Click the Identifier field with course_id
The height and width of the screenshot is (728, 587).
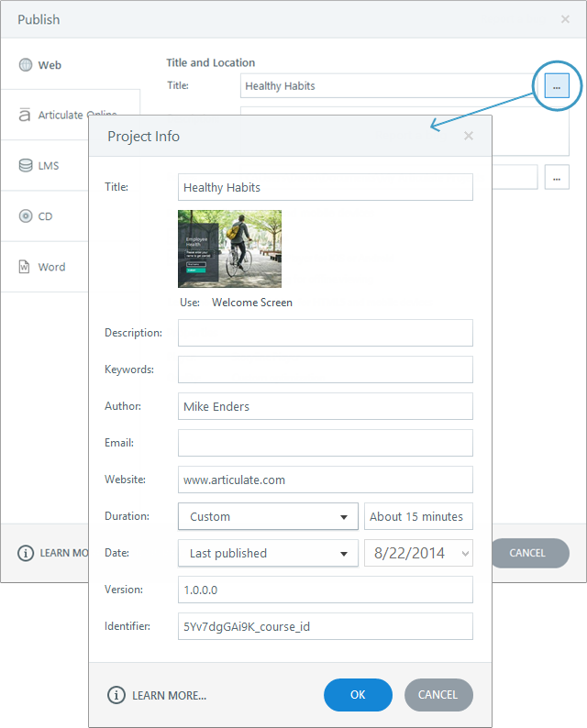click(326, 626)
